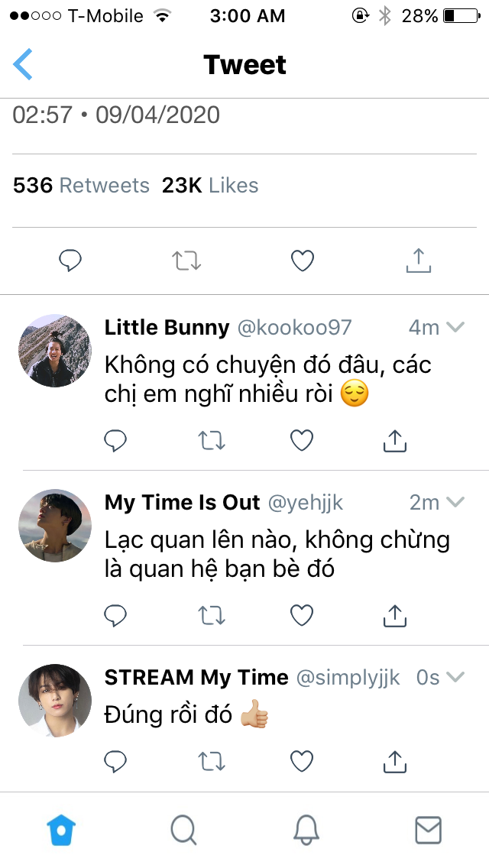Share Little Bunny's reply
Screen dimensions: 489x868
395,441
